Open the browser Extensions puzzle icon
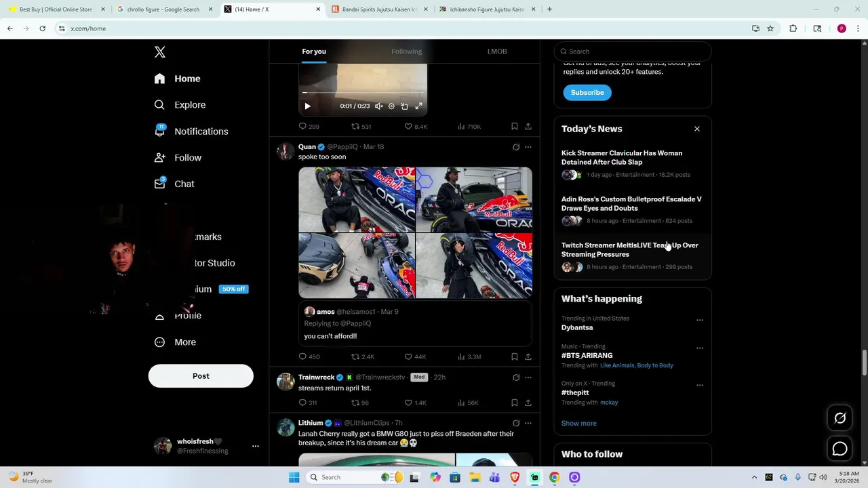Viewport: 868px width, 488px height. coord(793,28)
